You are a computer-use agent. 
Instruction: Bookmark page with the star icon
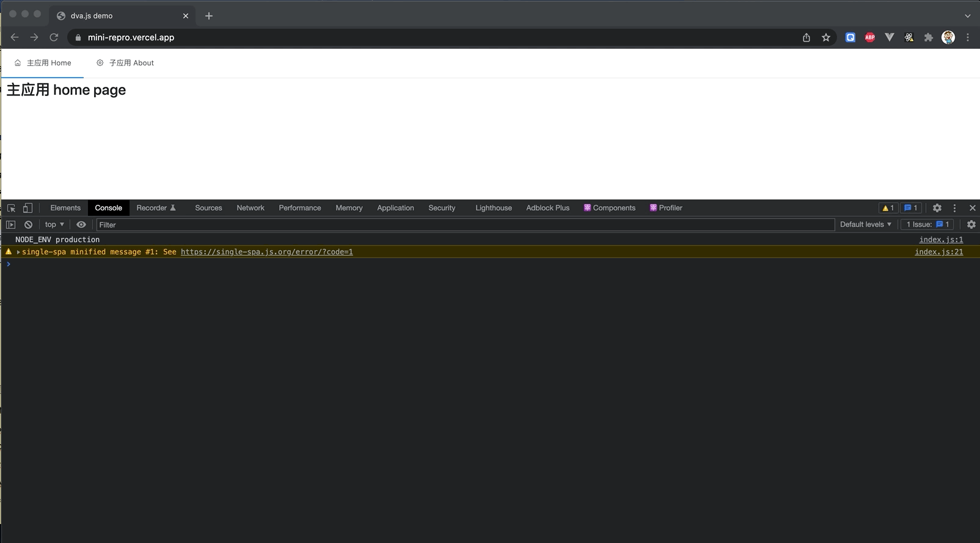tap(826, 37)
